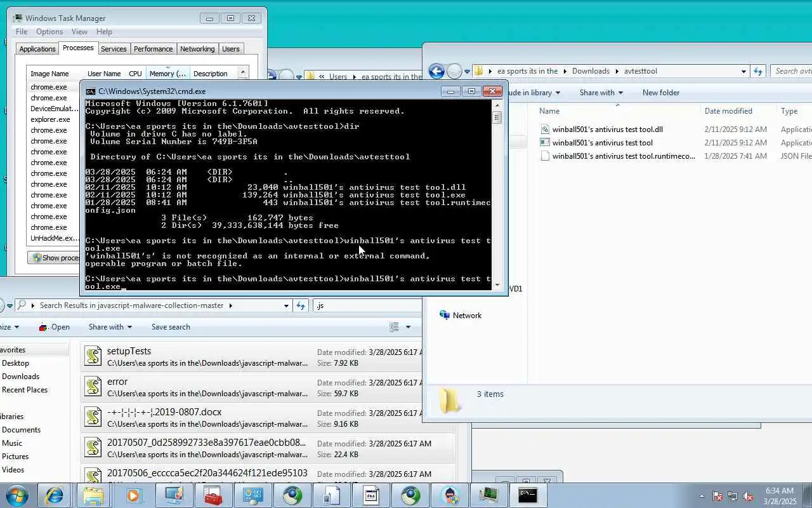Select the UnHackMe.ex... process row
The height and width of the screenshot is (508, 812).
(55, 238)
